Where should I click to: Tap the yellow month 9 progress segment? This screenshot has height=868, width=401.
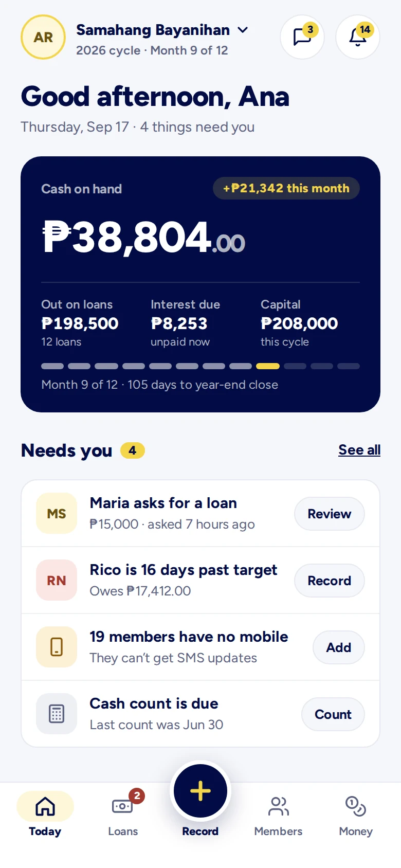(268, 366)
